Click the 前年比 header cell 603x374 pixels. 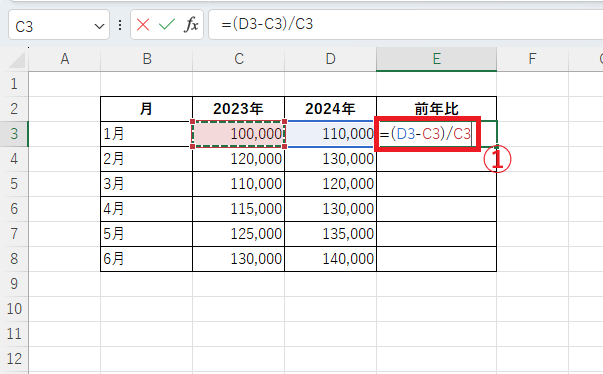436,109
